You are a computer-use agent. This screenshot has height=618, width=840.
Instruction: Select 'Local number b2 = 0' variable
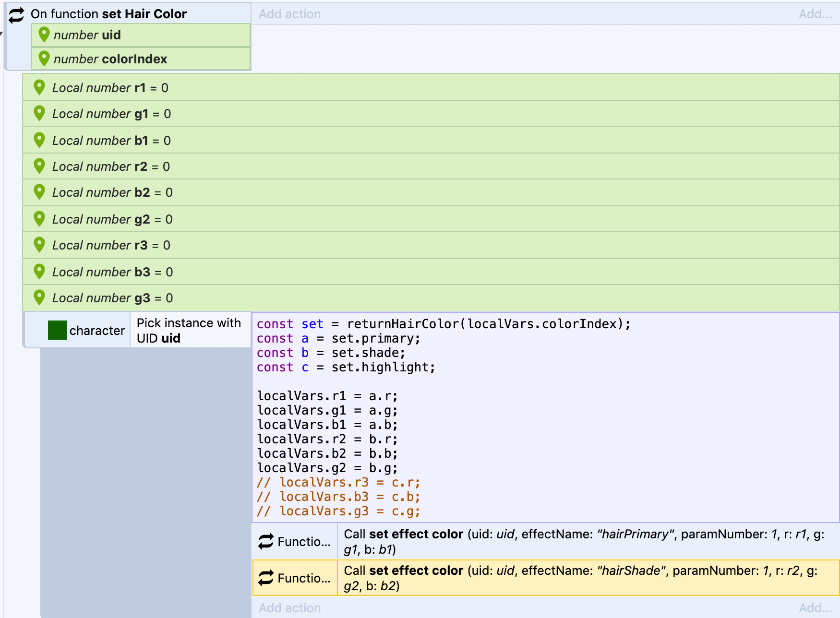coord(431,192)
